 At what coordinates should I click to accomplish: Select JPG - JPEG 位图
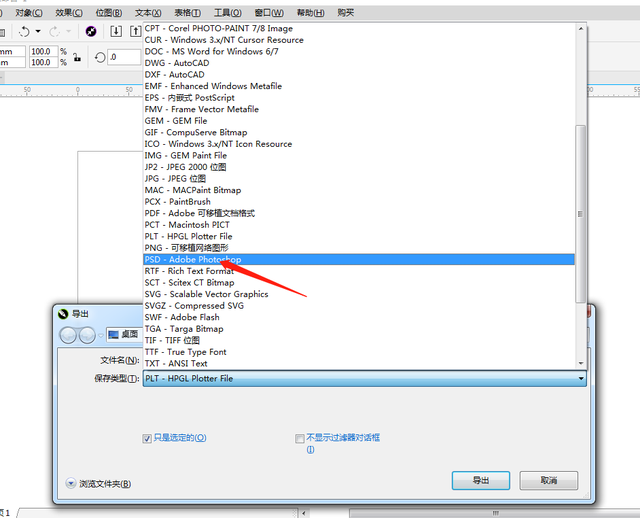359,179
